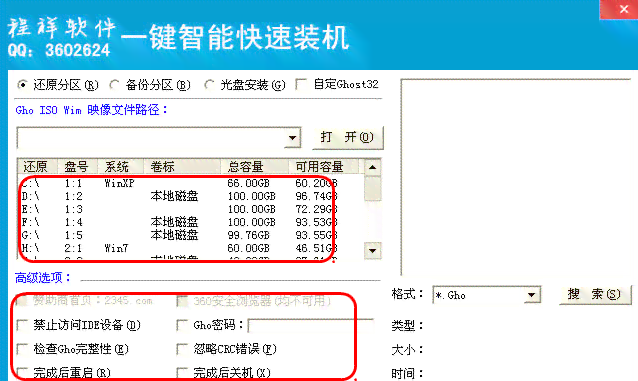
Task: Select the 光盘安装 (G) radio option
Action: (209, 85)
